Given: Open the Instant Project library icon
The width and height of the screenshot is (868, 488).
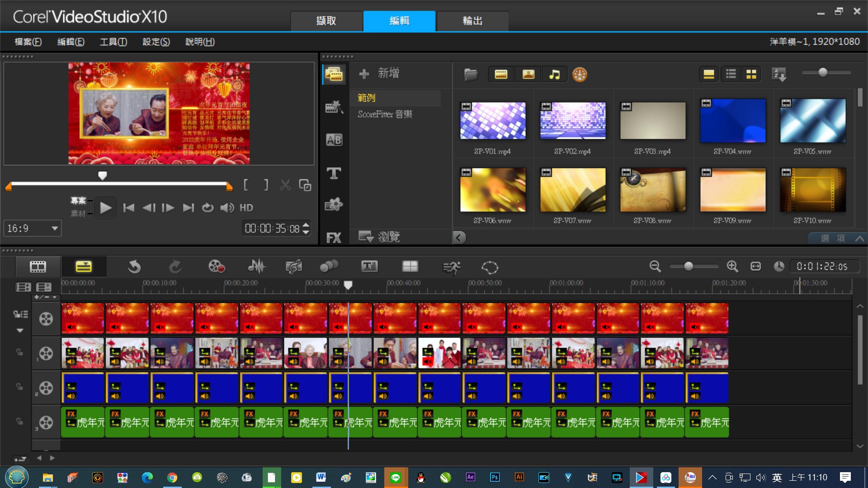Looking at the screenshot, I should 334,107.
